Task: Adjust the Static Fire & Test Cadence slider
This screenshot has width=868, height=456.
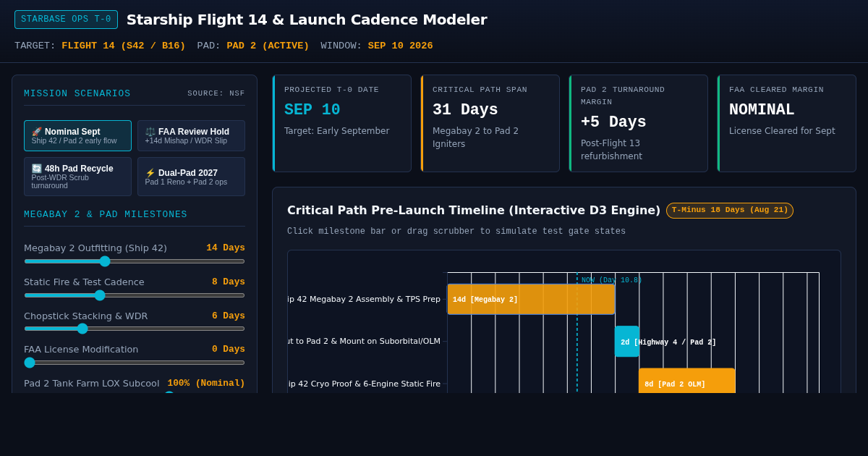Action: point(135,295)
